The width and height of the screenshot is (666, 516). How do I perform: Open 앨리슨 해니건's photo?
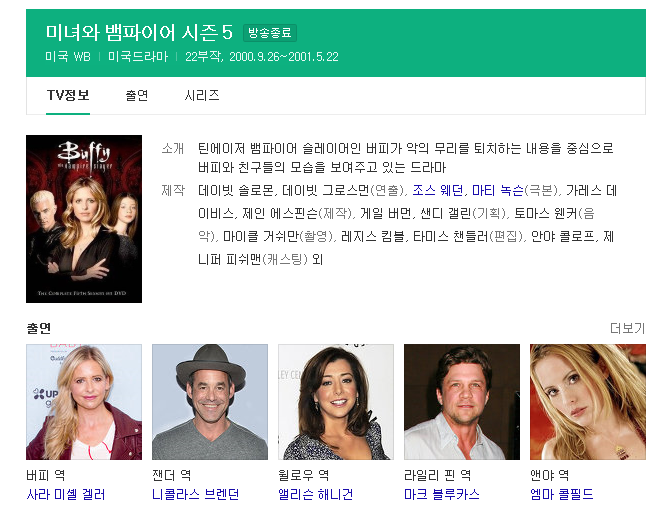click(336, 402)
